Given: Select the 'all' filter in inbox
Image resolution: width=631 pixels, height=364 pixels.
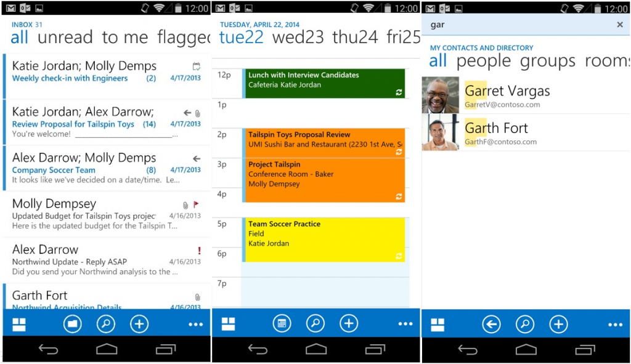Looking at the screenshot, I should click(x=19, y=38).
